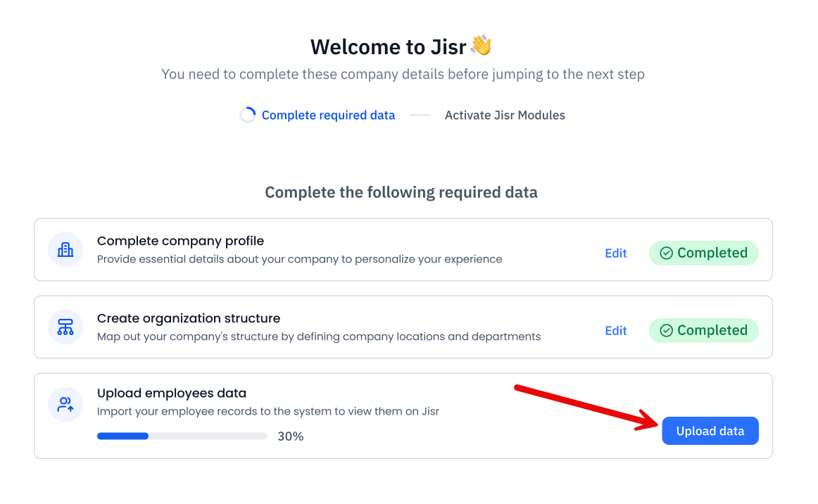The image size is (818, 504).
Task: Select the Complete required data step
Action: pos(328,115)
